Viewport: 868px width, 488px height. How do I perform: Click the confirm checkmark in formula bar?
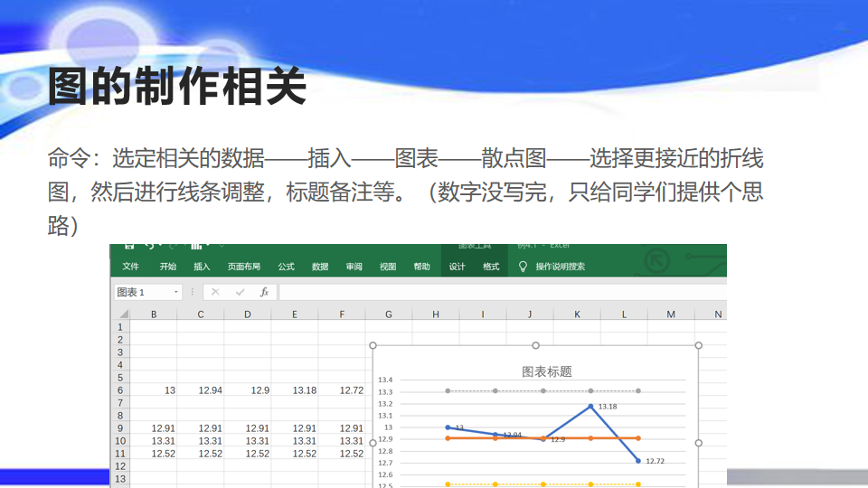240,292
